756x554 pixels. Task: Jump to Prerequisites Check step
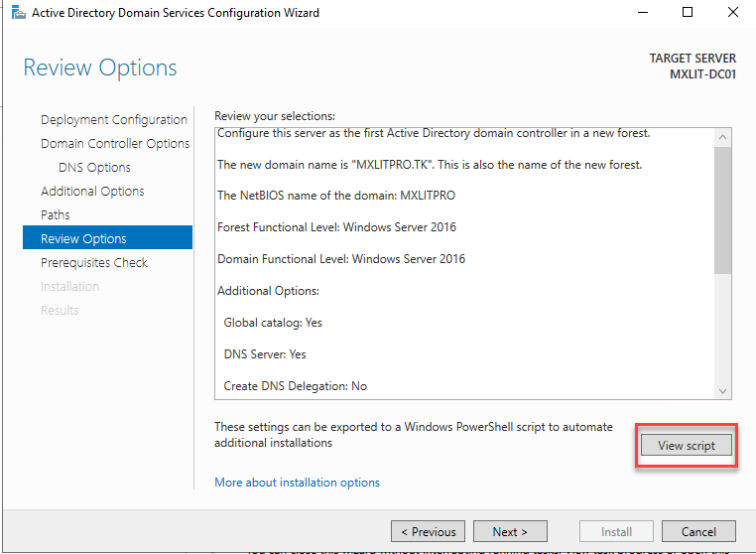tap(93, 263)
